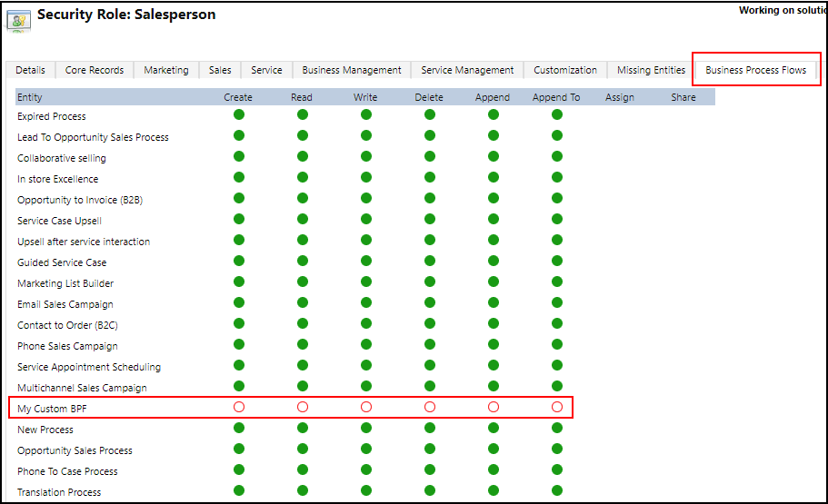Click the Write column header
This screenshot has height=504, width=828.
[x=365, y=97]
